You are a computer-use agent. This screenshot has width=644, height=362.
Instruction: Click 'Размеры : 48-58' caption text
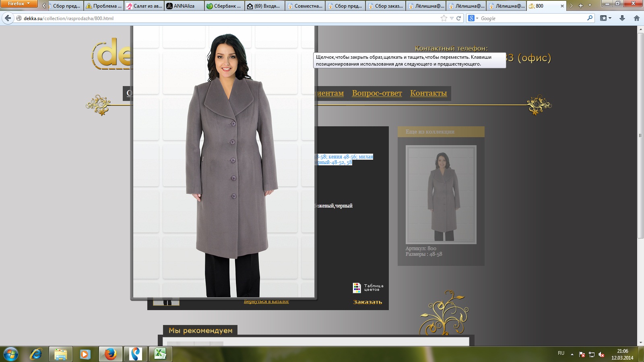tap(424, 254)
